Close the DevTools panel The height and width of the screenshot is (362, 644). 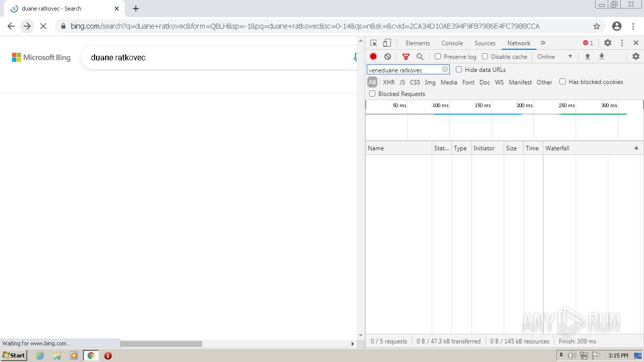(636, 43)
